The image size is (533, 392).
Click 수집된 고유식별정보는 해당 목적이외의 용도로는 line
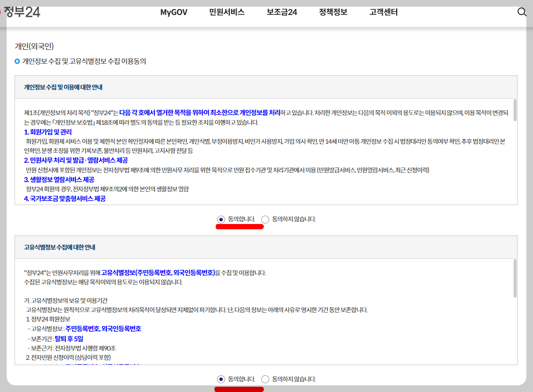(x=103, y=282)
